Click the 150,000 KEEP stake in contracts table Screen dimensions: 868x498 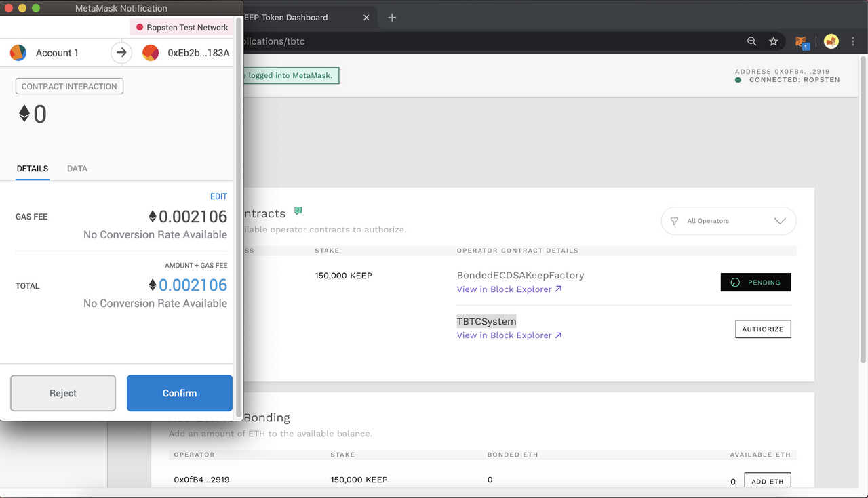pos(343,276)
